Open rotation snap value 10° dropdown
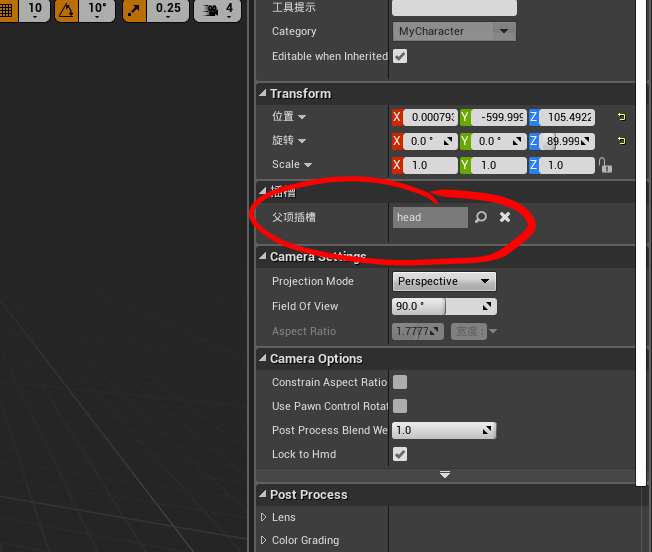Screen dimensions: 652x552 97,10
